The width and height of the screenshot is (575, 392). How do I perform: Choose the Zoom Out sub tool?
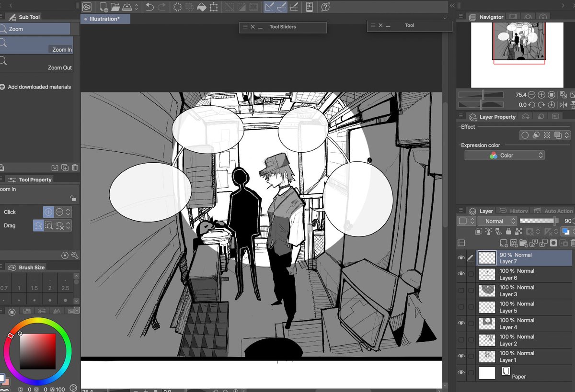(x=36, y=63)
